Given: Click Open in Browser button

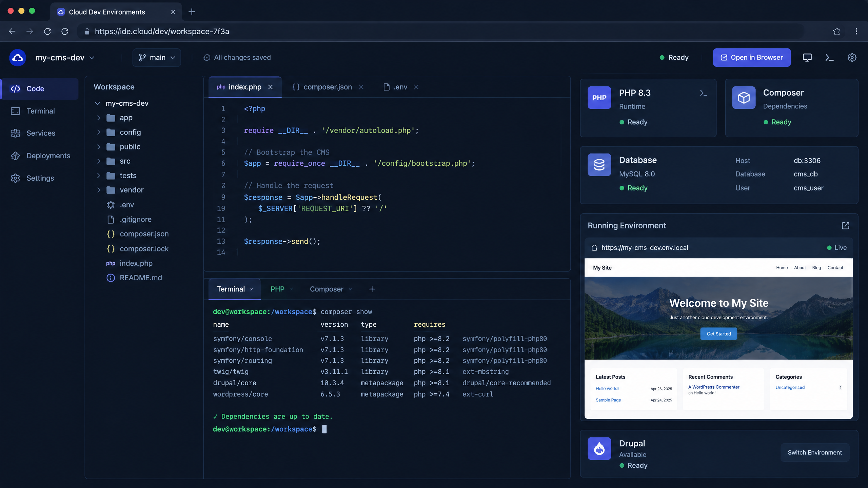Looking at the screenshot, I should click(752, 58).
